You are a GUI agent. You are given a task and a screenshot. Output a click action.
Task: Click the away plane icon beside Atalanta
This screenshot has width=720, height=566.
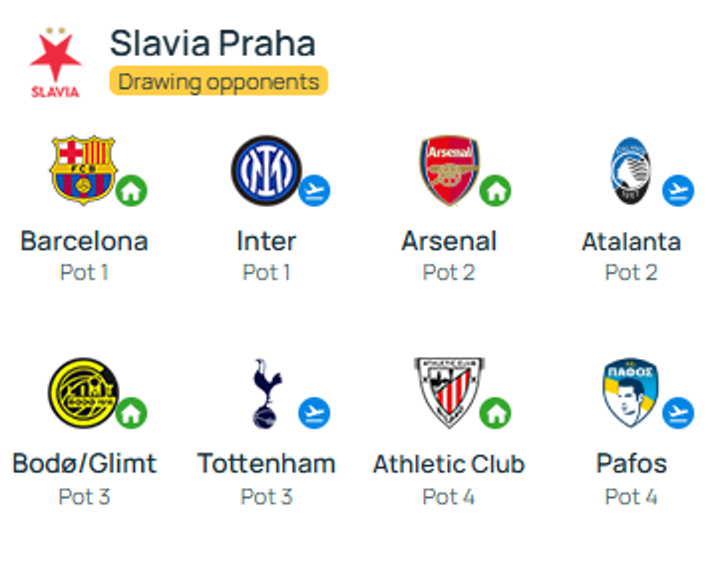click(678, 190)
